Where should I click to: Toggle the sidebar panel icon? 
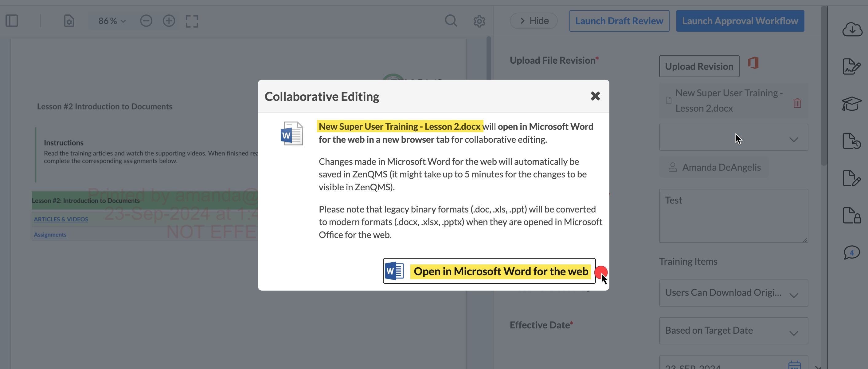coord(12,21)
